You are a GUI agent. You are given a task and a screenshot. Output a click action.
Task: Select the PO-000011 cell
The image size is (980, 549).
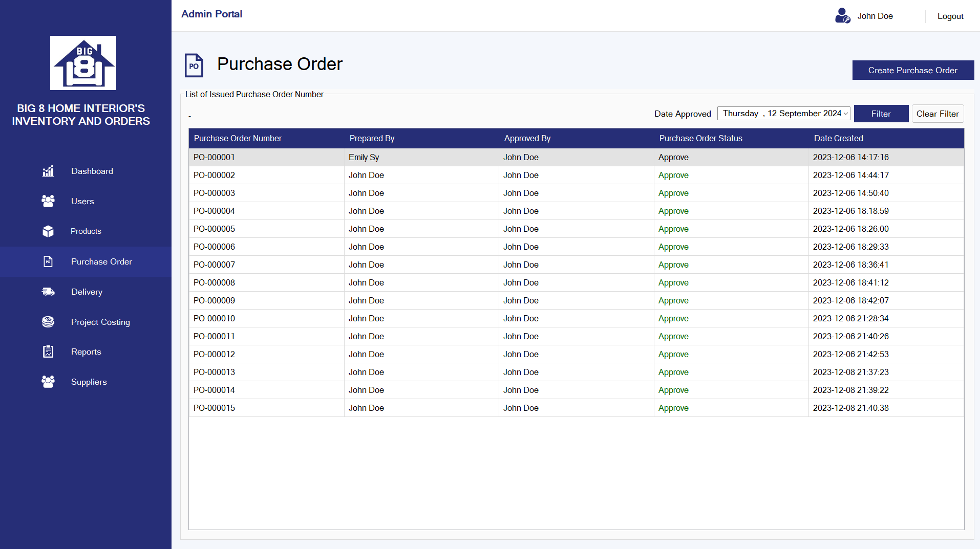click(x=266, y=336)
